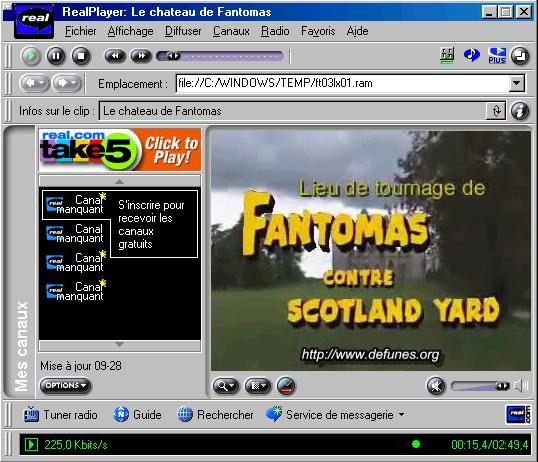Open Service de messagerie dropdown
The height and width of the screenshot is (462, 538).
point(335,415)
